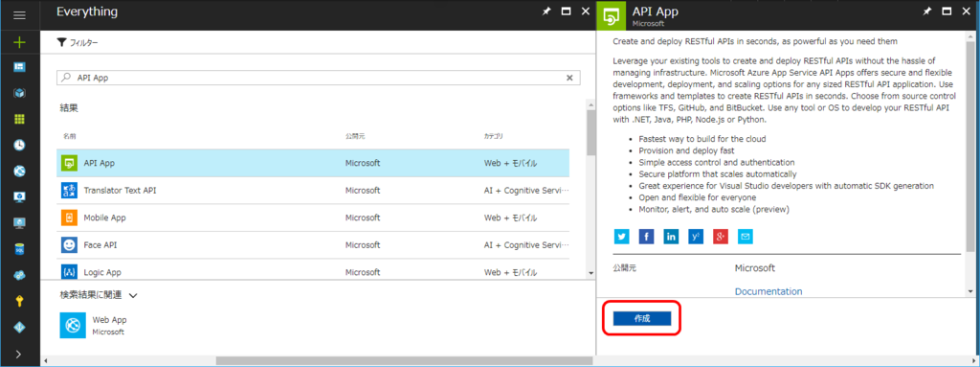
Task: Click the Translator Text API icon
Action: (69, 191)
